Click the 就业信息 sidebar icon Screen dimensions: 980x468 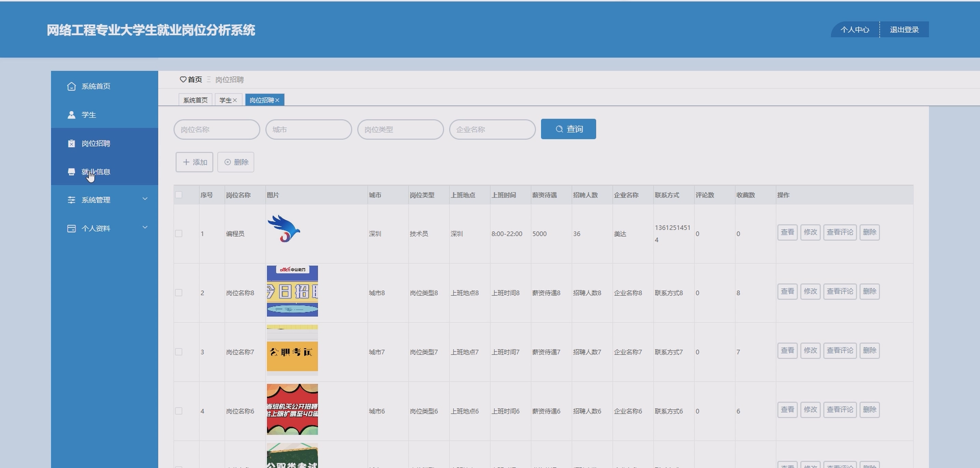point(71,172)
